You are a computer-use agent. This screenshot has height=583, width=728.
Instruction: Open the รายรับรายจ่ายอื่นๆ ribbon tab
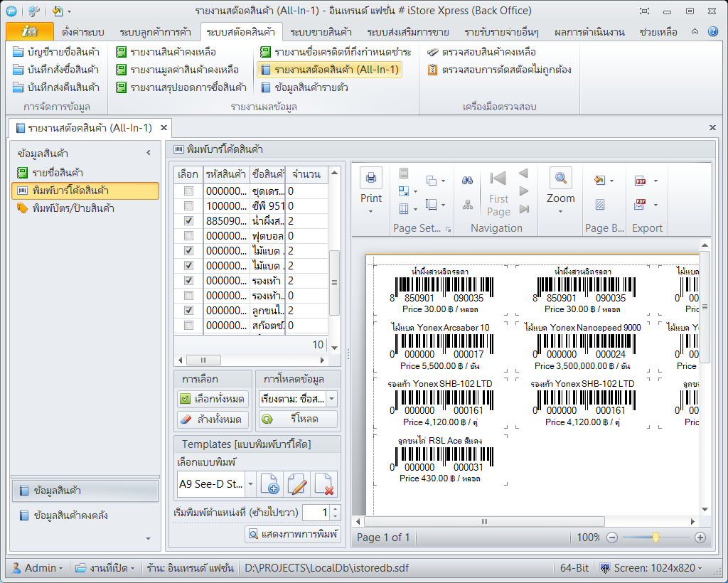[x=501, y=32]
